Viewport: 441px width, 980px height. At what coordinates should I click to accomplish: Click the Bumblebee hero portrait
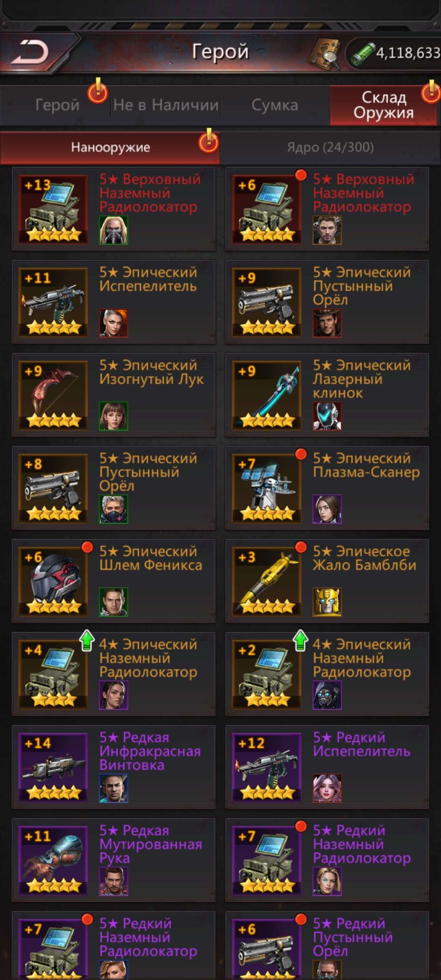pyautogui.click(x=327, y=602)
